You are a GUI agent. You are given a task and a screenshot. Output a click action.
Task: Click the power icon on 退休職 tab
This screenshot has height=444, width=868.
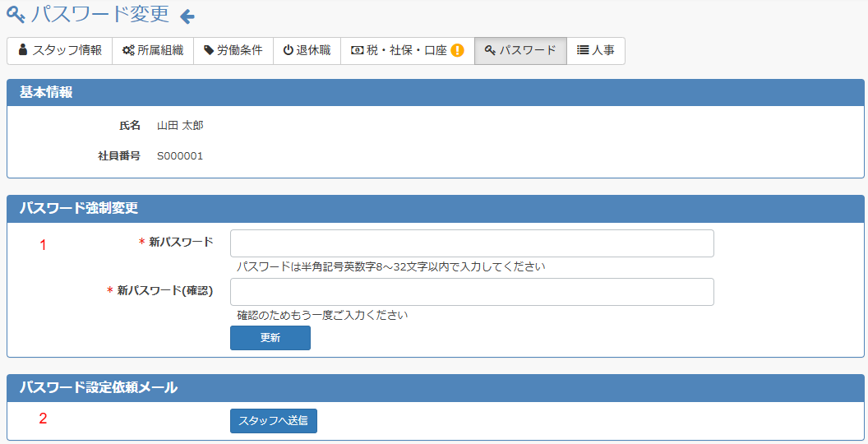pos(288,50)
